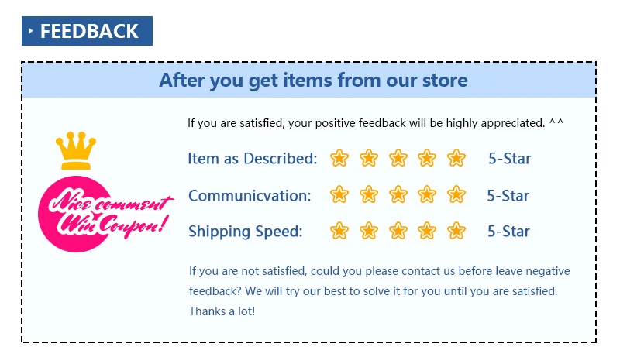Click the not satisfied contact us paragraph
This screenshot has height=364, width=620.
click(x=380, y=291)
